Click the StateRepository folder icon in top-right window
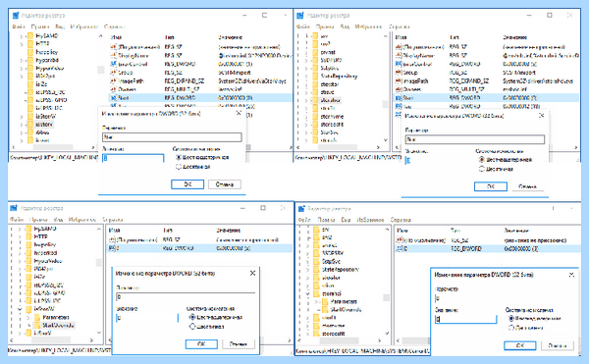Image resolution: width=589 pixels, height=364 pixels. pyautogui.click(x=315, y=77)
